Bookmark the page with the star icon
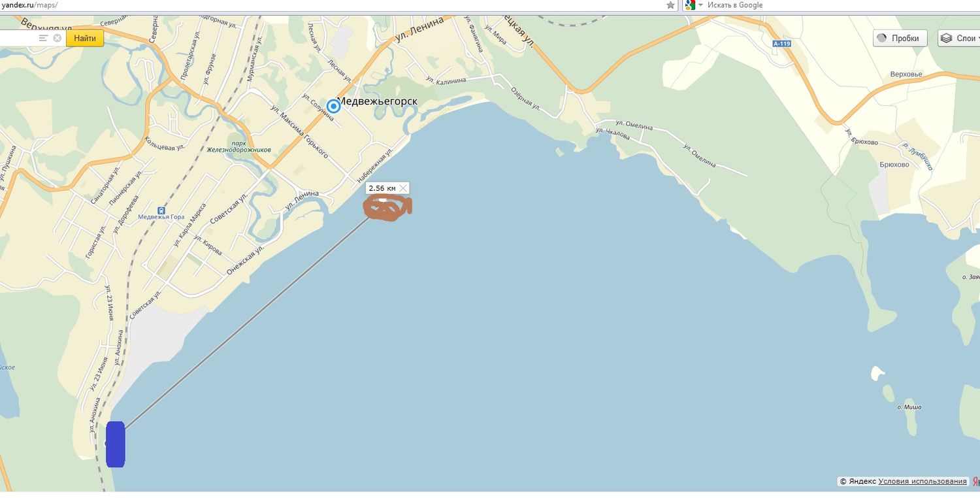Screen dimensions: 980x498 670,5
